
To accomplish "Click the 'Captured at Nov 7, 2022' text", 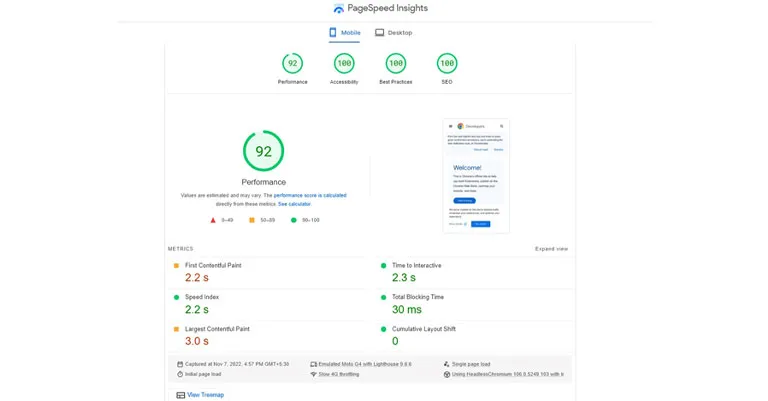I will pos(237,364).
